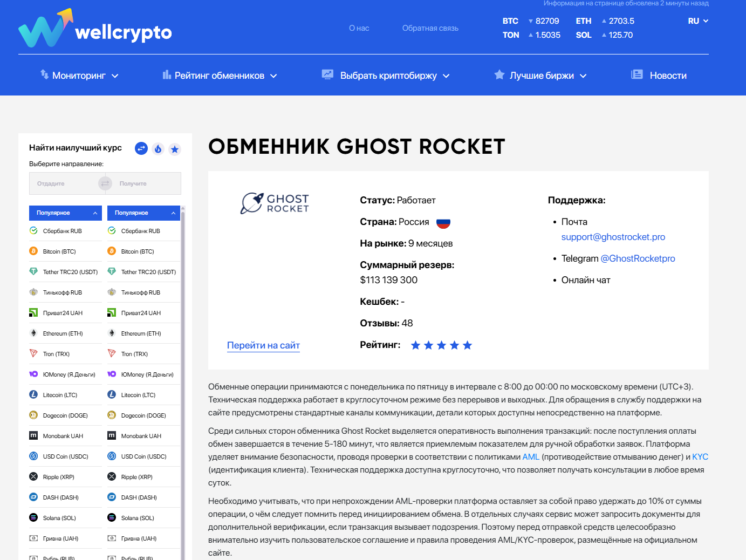Select the currency swap direction icon

pyautogui.click(x=141, y=148)
